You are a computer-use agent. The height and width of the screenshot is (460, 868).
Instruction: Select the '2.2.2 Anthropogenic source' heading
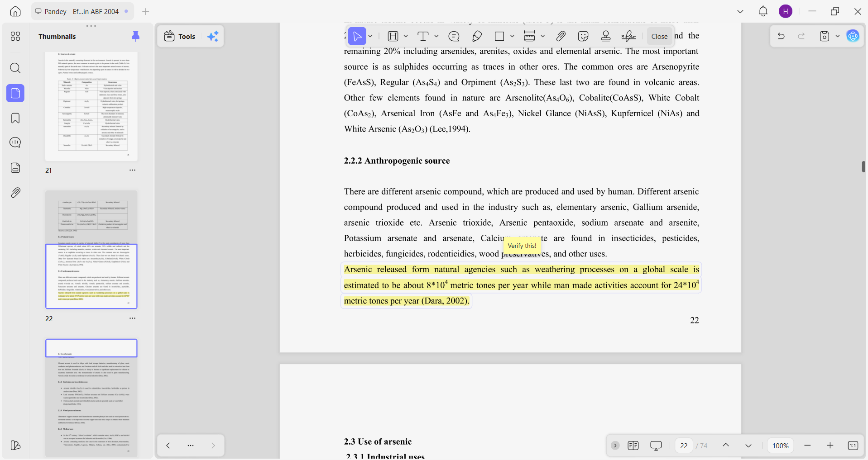[x=397, y=161]
